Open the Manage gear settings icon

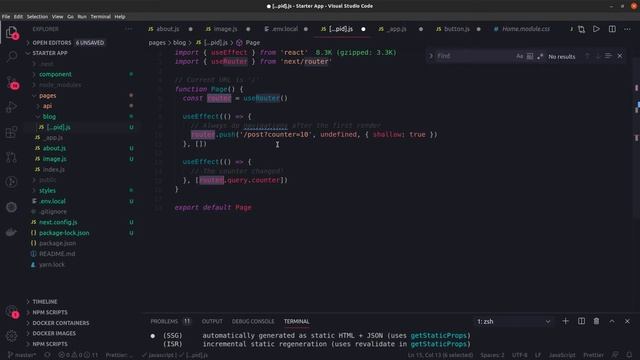11,336
